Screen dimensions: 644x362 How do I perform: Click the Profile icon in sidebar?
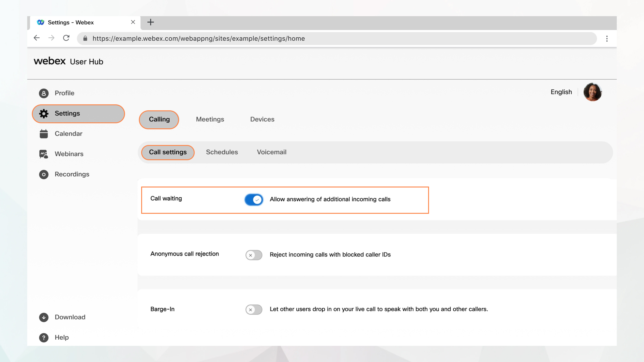(43, 93)
